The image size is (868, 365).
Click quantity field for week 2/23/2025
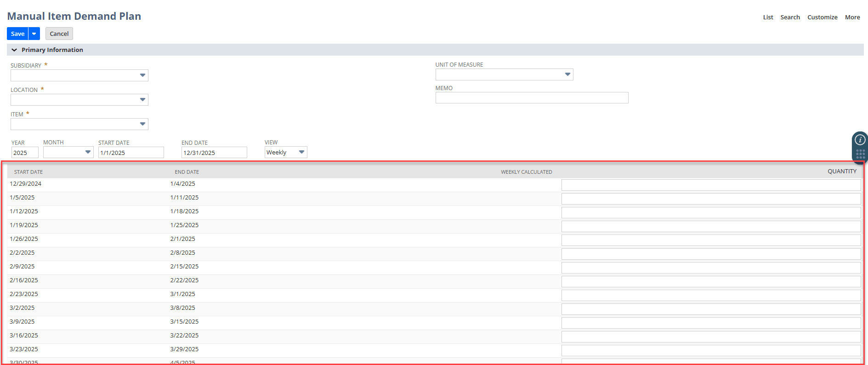711,295
